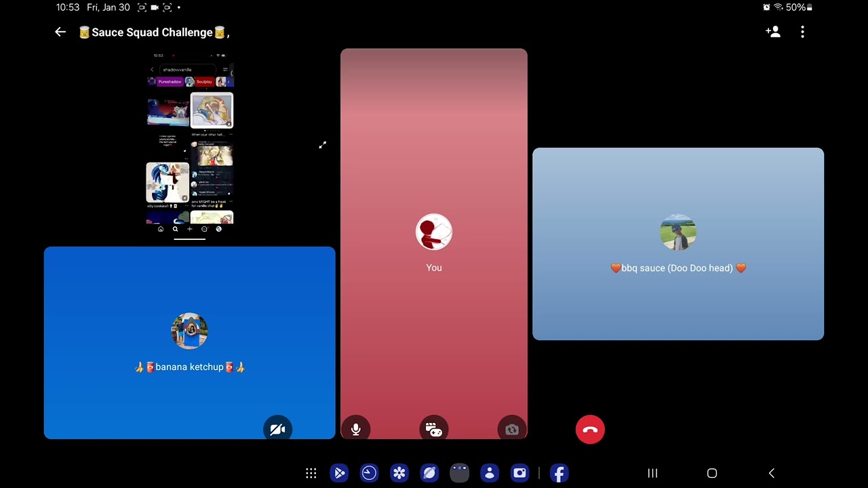Tap the 'banana ketchup' name label
This screenshot has height=488, width=868.
[190, 367]
